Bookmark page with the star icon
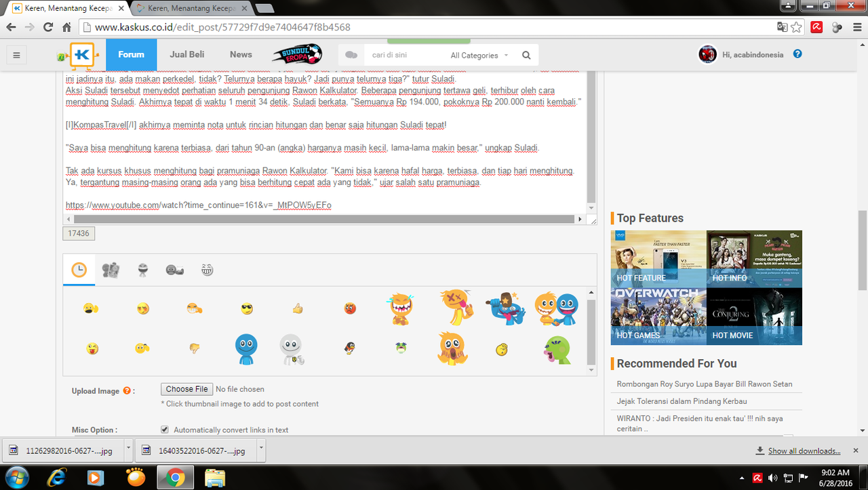The width and height of the screenshot is (868, 490). tap(796, 28)
